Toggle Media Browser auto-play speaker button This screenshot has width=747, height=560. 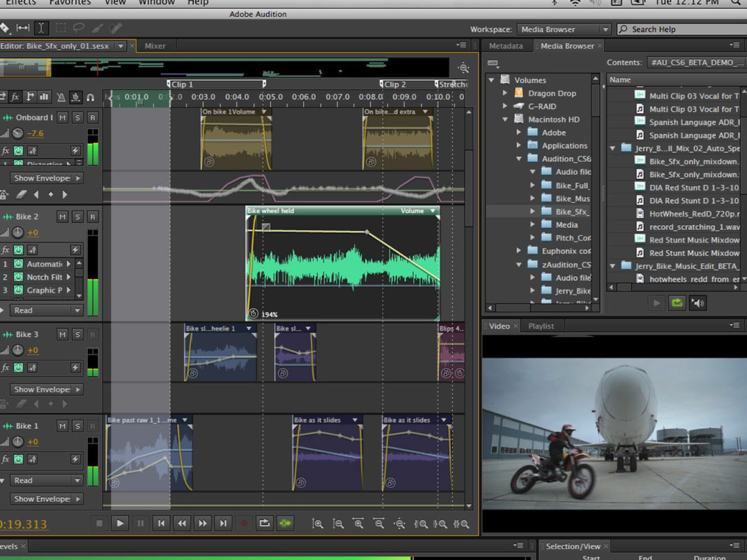(x=697, y=303)
